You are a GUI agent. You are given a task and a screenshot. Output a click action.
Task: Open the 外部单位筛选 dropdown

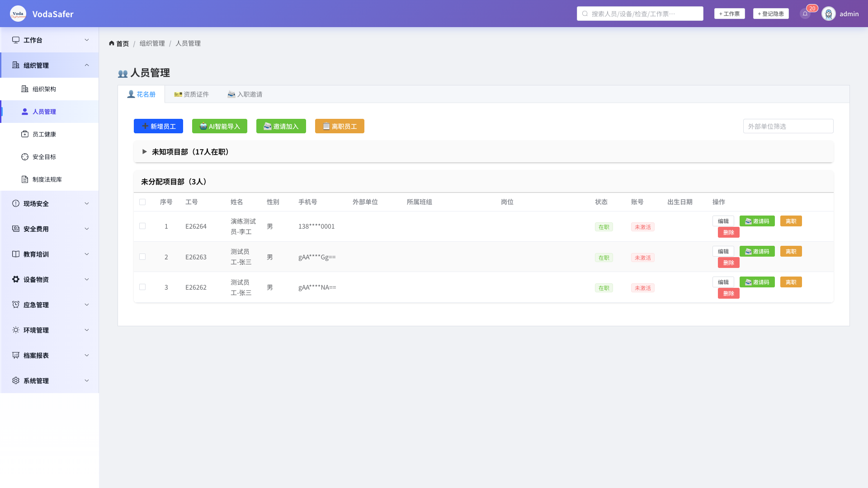point(788,126)
